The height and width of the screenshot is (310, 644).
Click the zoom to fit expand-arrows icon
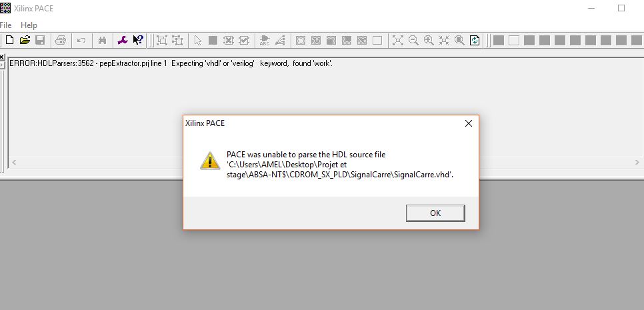pyautogui.click(x=397, y=40)
